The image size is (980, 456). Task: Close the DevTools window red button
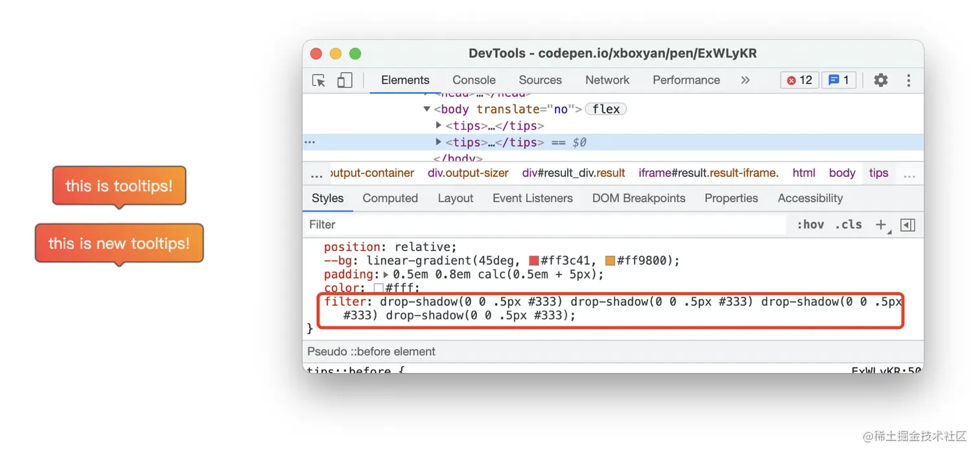pyautogui.click(x=316, y=54)
